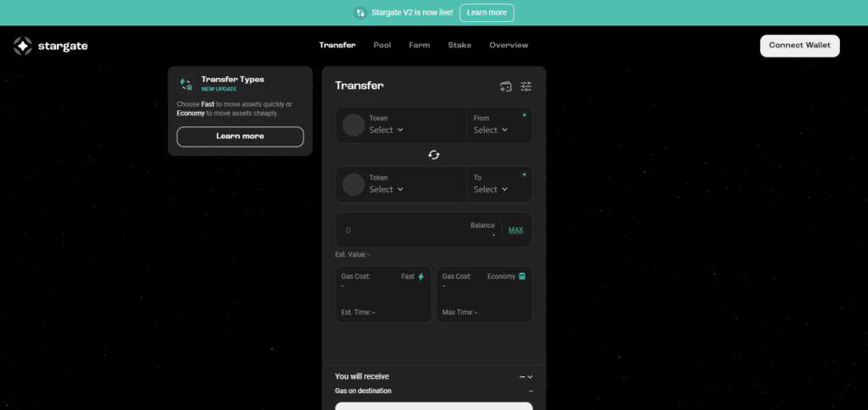Viewport: 868px width, 410px height.
Task: Click the destination token placeholder circle
Action: point(353,185)
